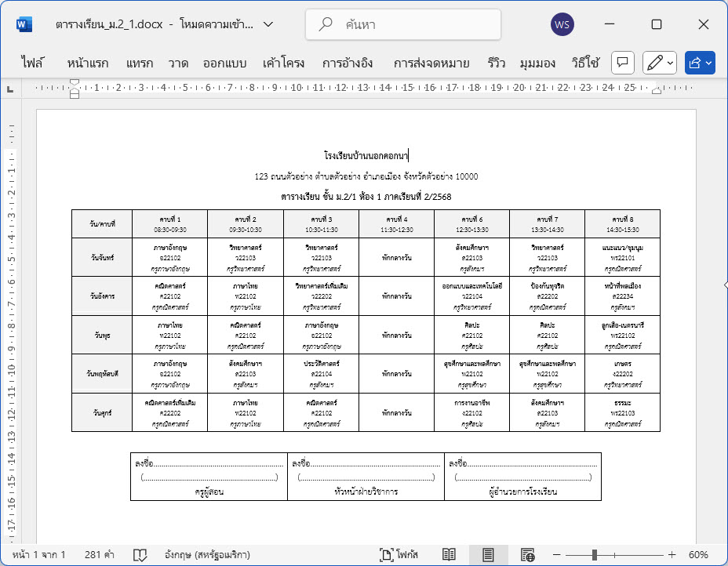This screenshot has height=566, width=728.
Task: Open the Editing mode pencil dropdown
Action: click(x=659, y=63)
